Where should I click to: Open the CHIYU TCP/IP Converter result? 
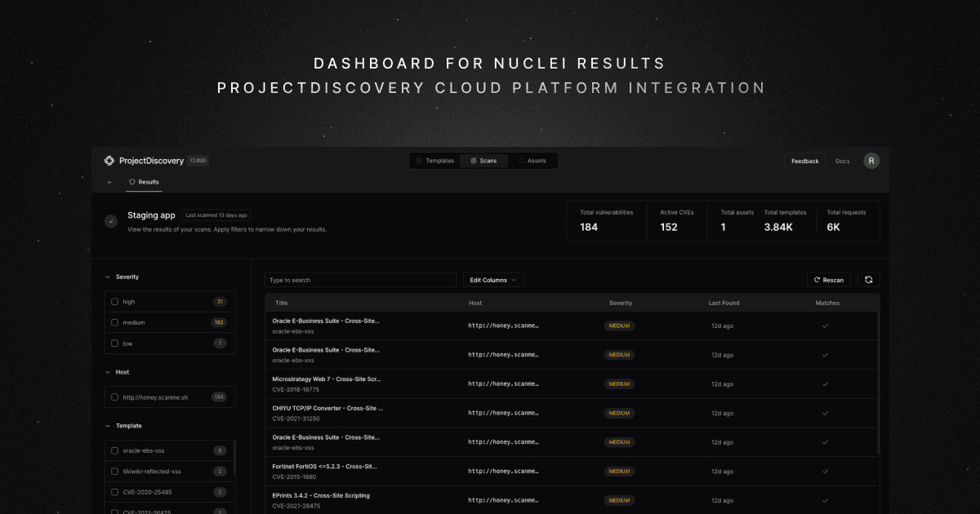pos(327,408)
